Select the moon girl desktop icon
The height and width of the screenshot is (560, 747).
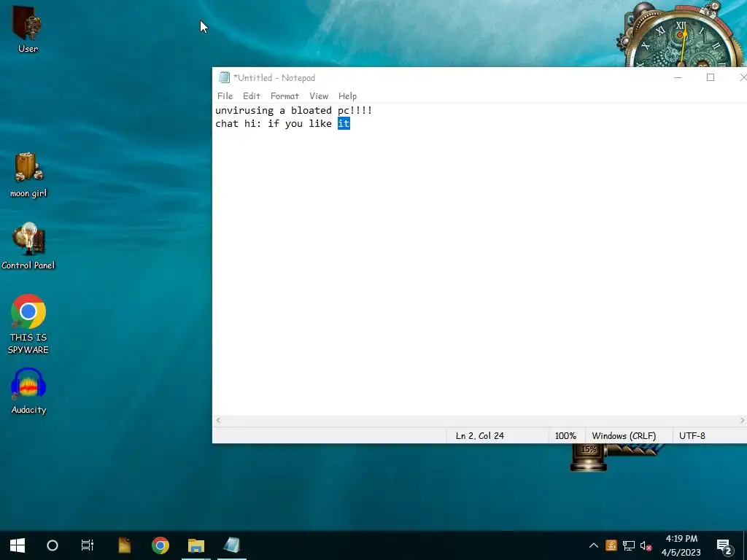point(28,174)
